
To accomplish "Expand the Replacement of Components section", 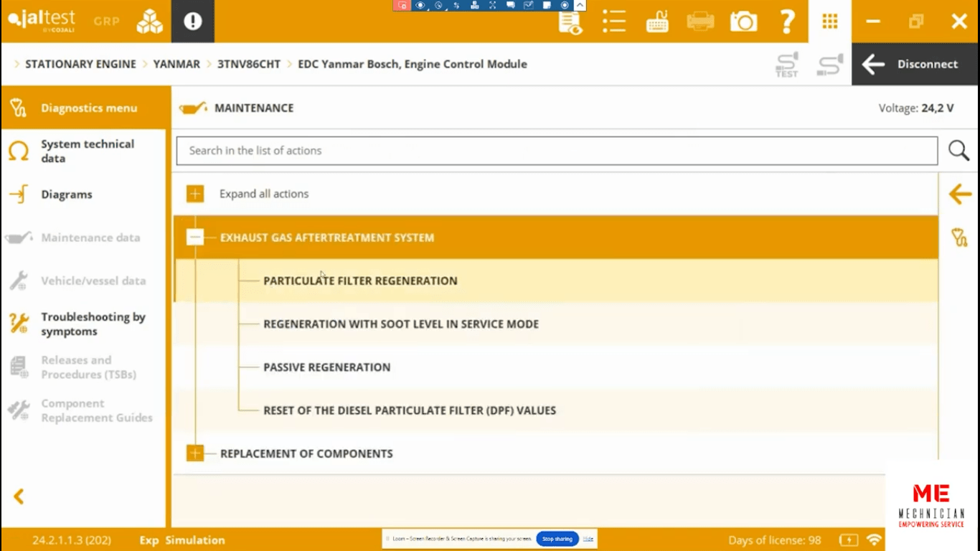I will pos(194,453).
